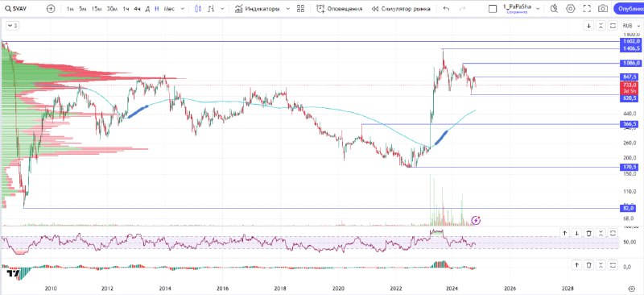Select the 1м timeframe
The image size is (644, 295).
click(x=70, y=9)
